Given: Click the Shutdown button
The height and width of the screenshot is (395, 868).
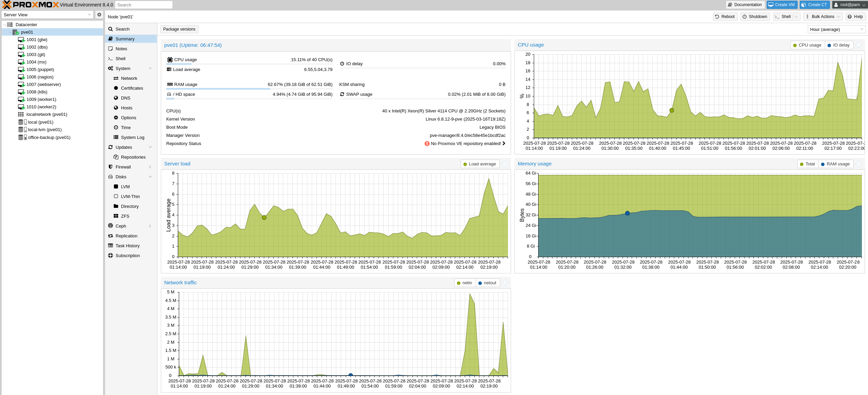Looking at the screenshot, I should (755, 17).
